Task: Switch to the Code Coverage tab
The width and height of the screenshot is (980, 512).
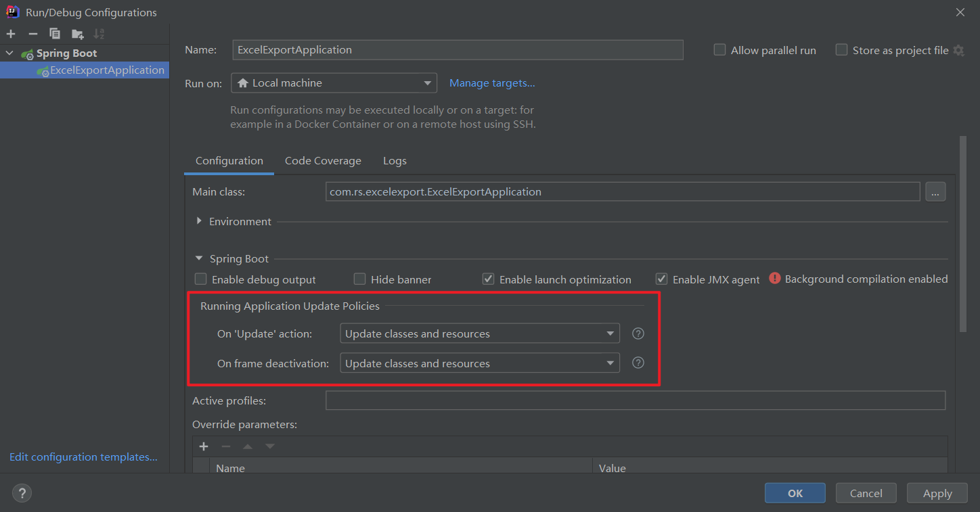Action: pos(323,161)
